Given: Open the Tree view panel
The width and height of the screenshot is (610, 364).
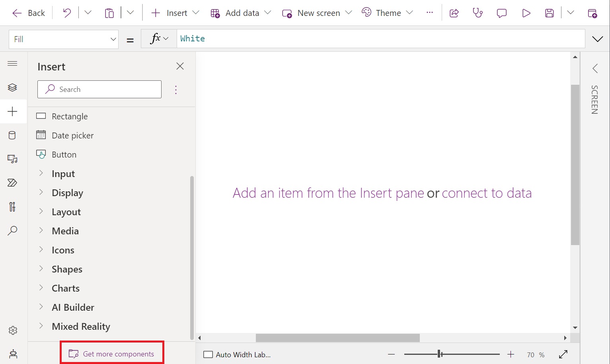Looking at the screenshot, I should pos(12,87).
